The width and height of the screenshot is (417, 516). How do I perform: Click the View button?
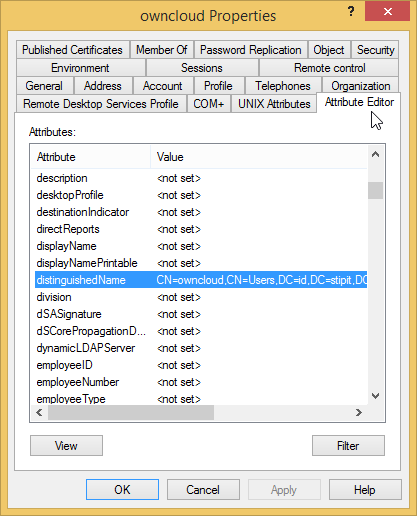[x=66, y=446]
